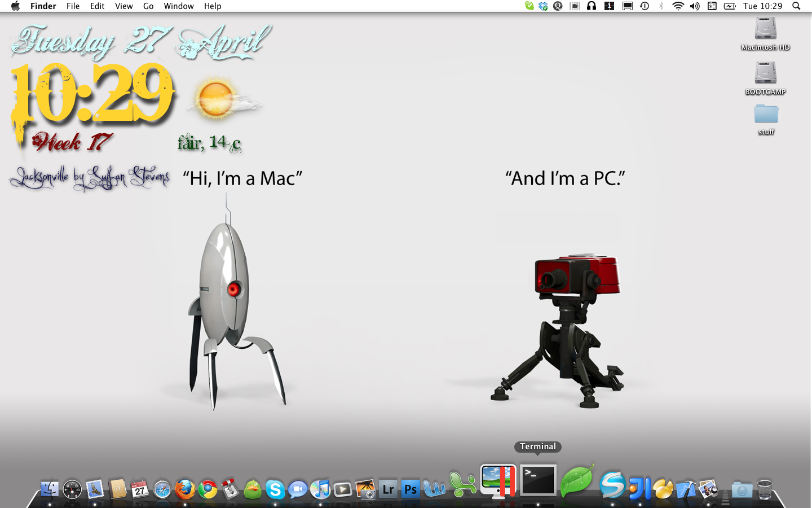The width and height of the screenshot is (812, 508).
Task: Open the menu bar clock Tue 10:29
Action: [762, 6]
